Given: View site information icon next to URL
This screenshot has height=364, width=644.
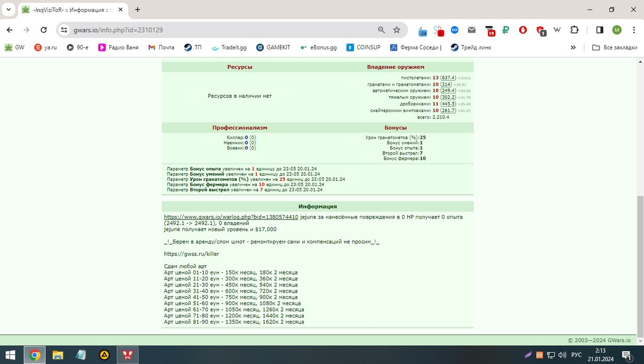Looking at the screenshot, I should click(x=64, y=30).
